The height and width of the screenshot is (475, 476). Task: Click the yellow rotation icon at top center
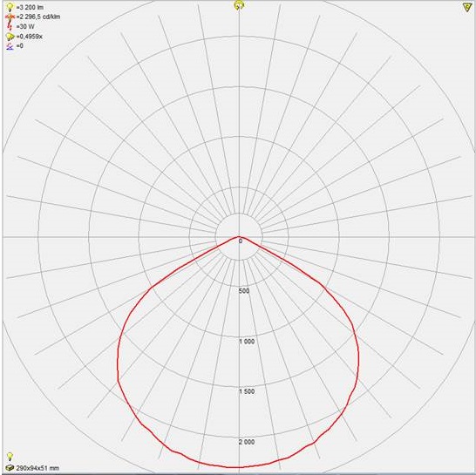[239, 5]
